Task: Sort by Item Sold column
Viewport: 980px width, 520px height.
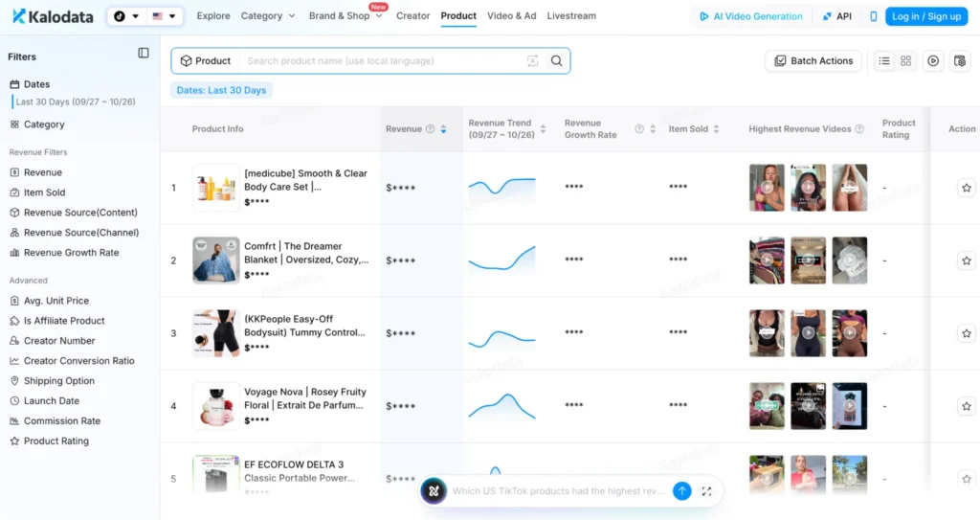Action: point(716,129)
